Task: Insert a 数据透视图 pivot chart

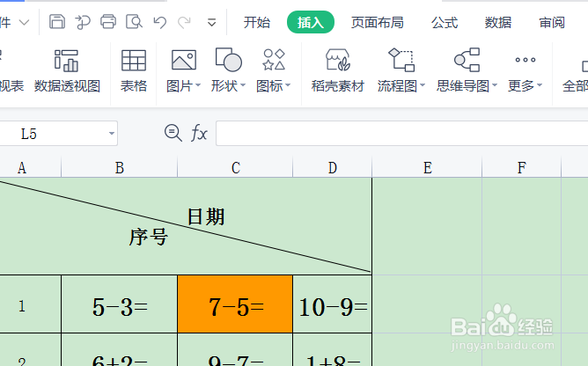Action: (x=67, y=71)
